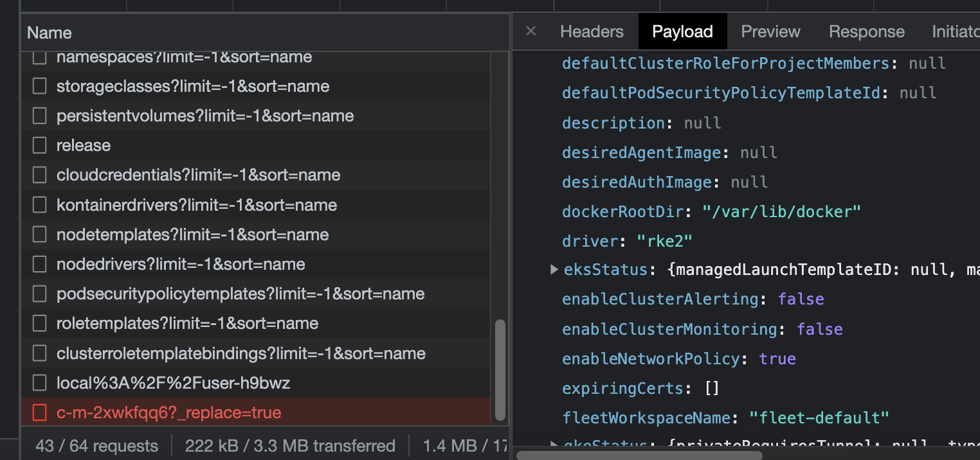Select the podsecuritypolicytemplates request row
Viewport: 980px width, 460px height.
[x=256, y=294]
